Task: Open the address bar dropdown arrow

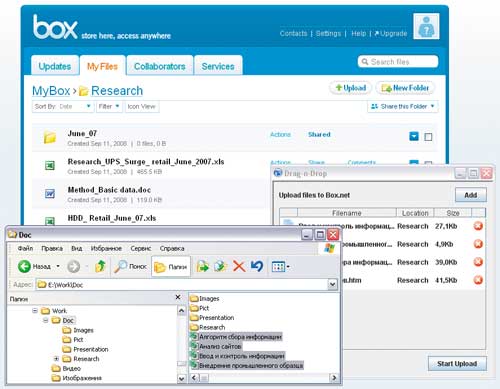Action: [x=332, y=284]
